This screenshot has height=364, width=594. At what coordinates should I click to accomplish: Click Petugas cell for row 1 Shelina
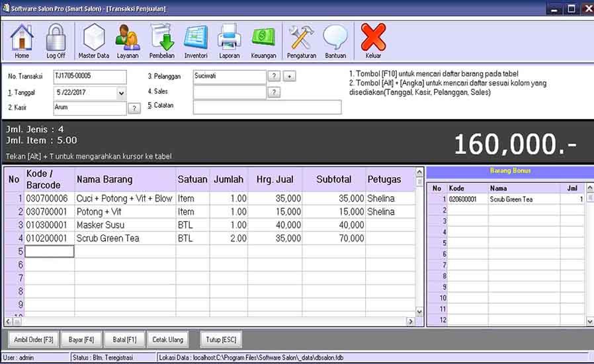390,199
